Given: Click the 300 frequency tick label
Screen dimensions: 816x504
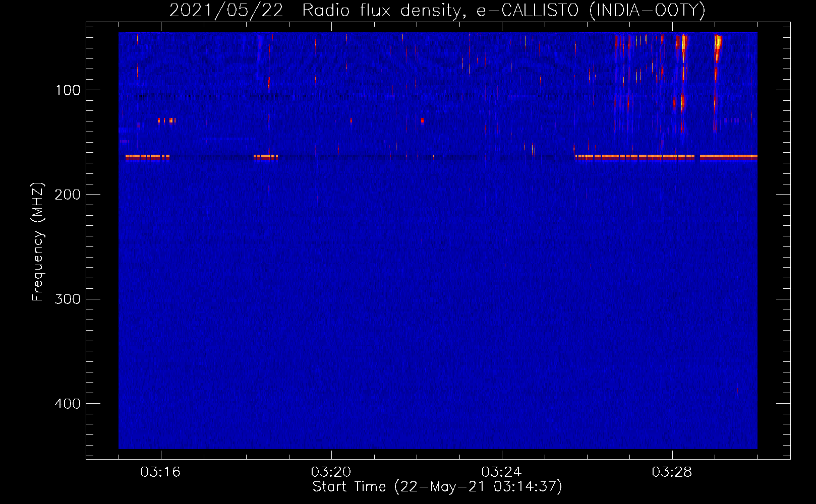Looking at the screenshot, I should tap(68, 299).
